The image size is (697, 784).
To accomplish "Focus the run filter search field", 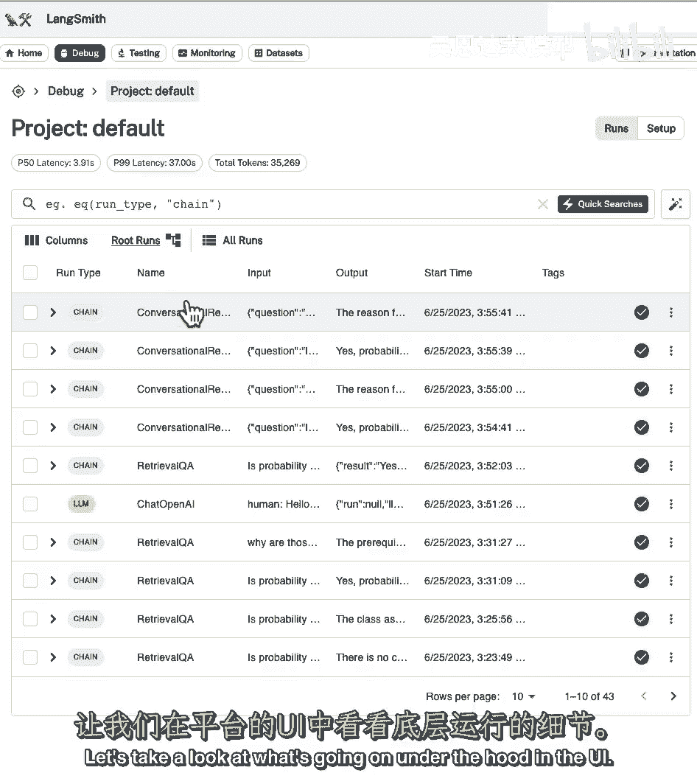I will [x=280, y=204].
